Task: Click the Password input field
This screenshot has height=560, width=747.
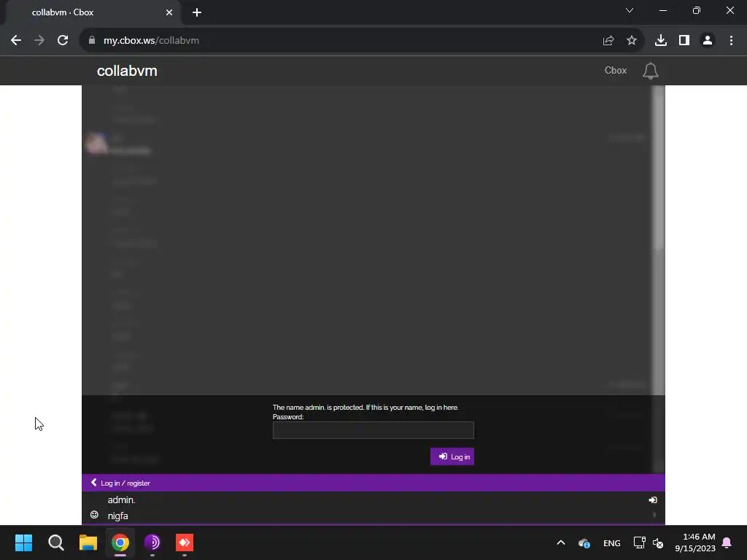Action: point(373,430)
